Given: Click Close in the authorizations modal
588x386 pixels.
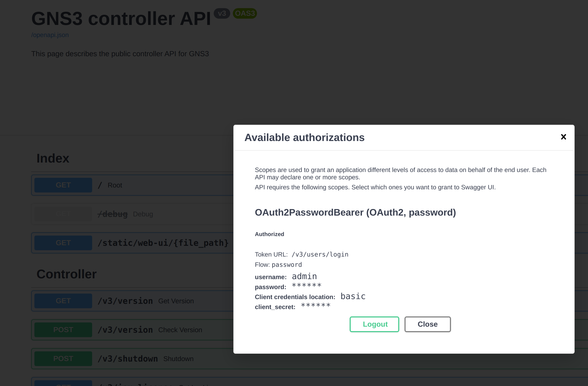Looking at the screenshot, I should pyautogui.click(x=427, y=324).
